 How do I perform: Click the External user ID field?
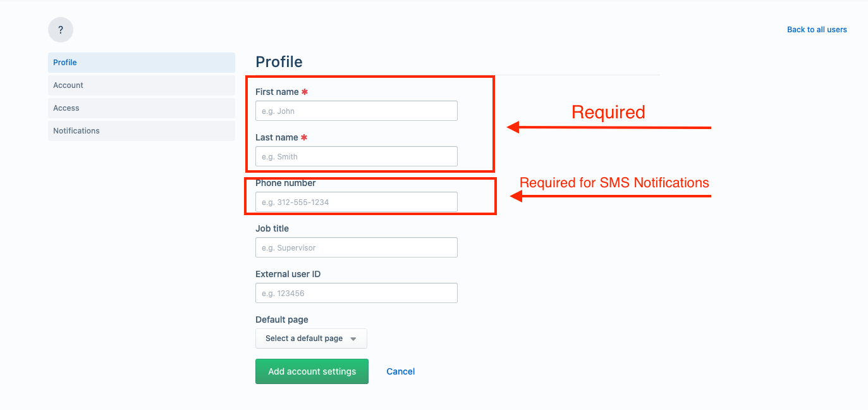point(357,293)
